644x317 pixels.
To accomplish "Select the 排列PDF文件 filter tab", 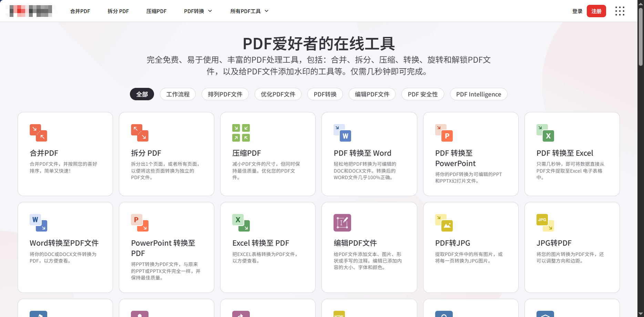I will 225,94.
